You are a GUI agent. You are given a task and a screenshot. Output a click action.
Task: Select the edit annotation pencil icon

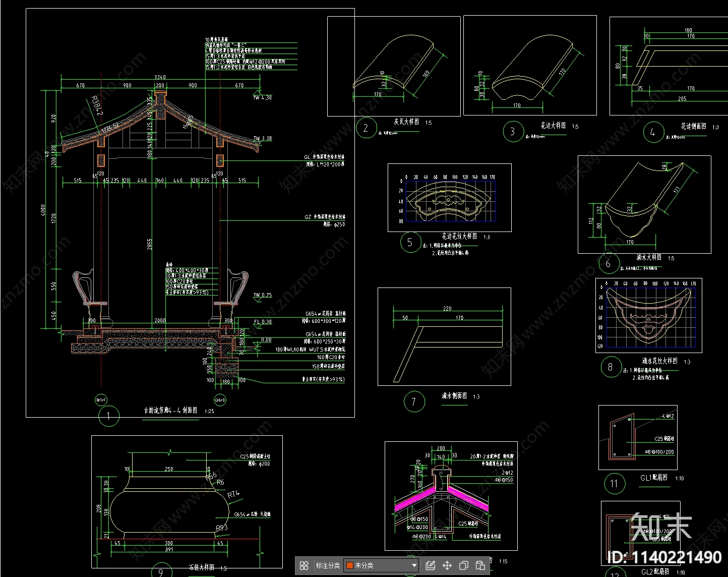coord(430,565)
